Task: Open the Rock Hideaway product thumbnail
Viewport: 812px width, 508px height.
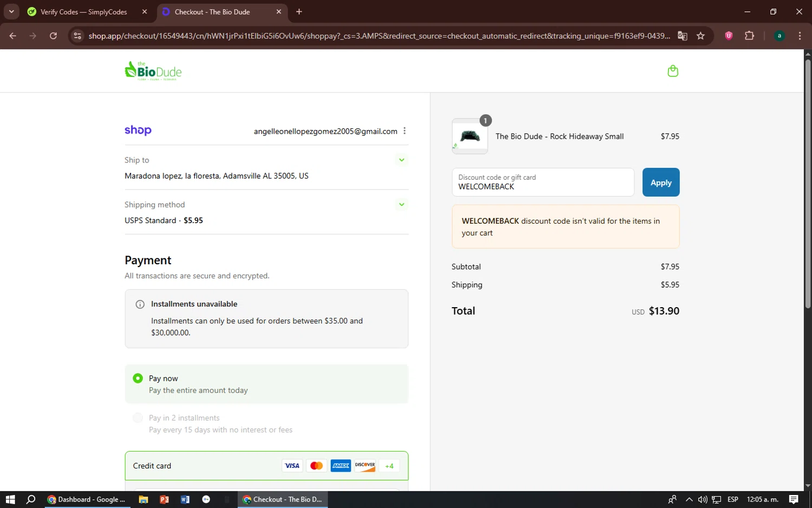Action: click(x=470, y=136)
